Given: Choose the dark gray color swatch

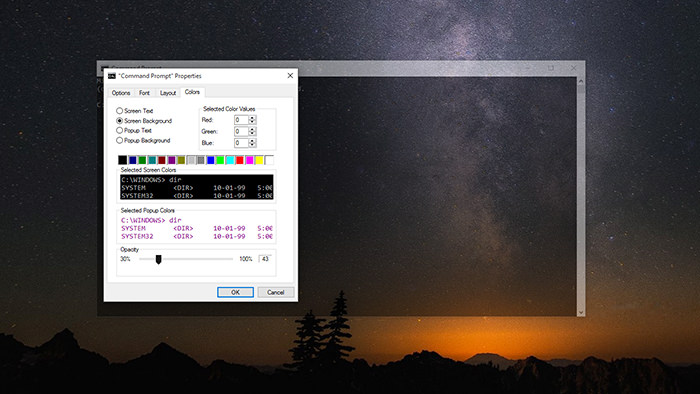Looking at the screenshot, I should click(201, 160).
